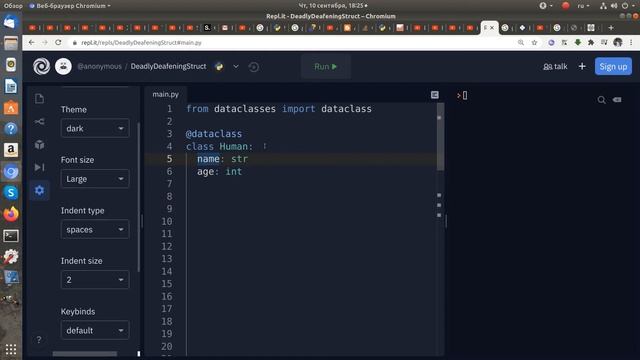The width and height of the screenshot is (640, 360).
Task: Open the Help question mark in sidebar
Action: click(x=39, y=340)
